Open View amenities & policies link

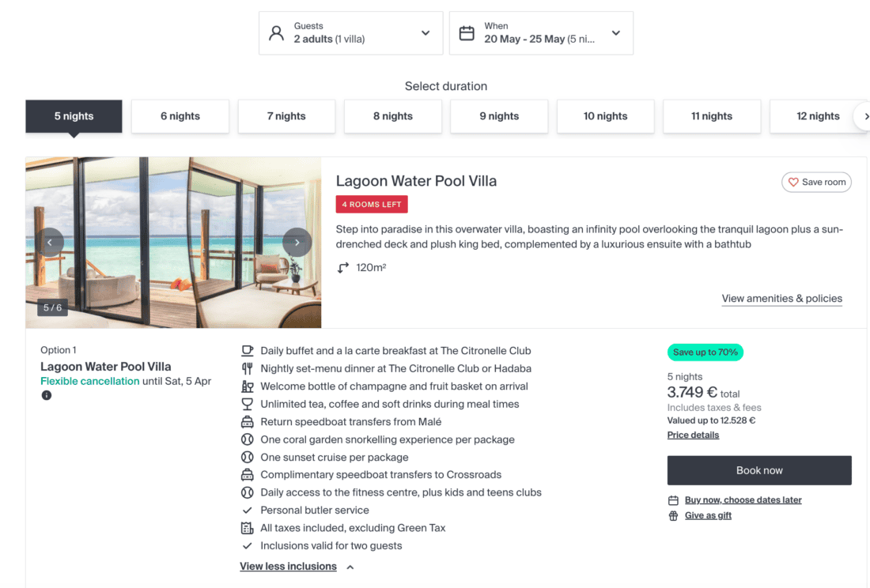click(781, 299)
